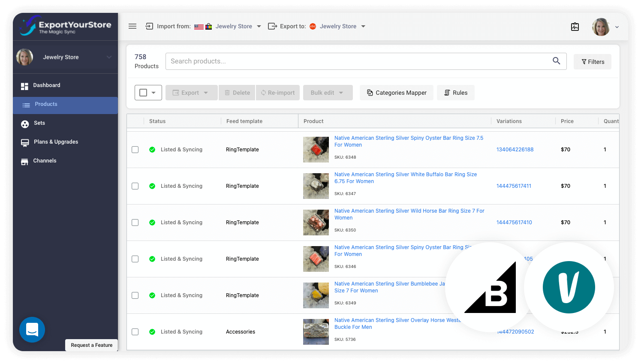Open the Import from Jewelry Store dropdown
The image size is (641, 364).
point(238,26)
